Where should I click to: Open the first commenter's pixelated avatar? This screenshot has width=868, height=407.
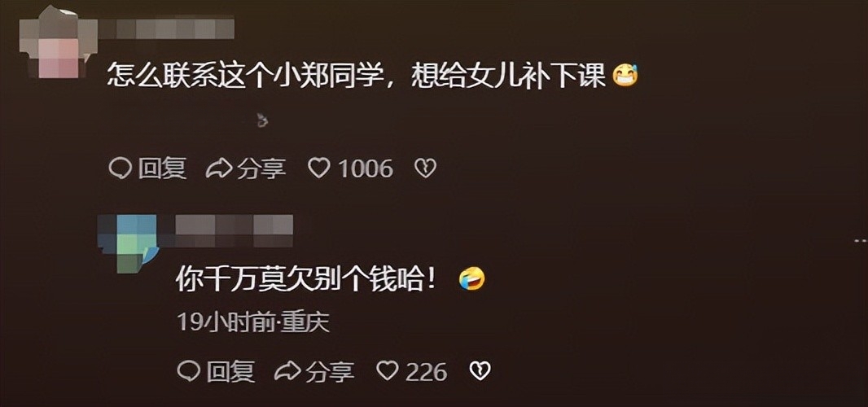click(x=58, y=42)
